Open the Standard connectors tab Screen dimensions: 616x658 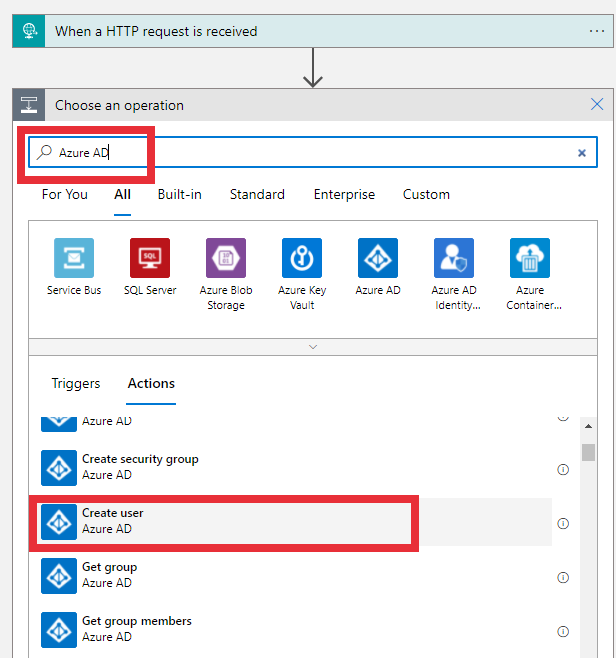(x=257, y=194)
